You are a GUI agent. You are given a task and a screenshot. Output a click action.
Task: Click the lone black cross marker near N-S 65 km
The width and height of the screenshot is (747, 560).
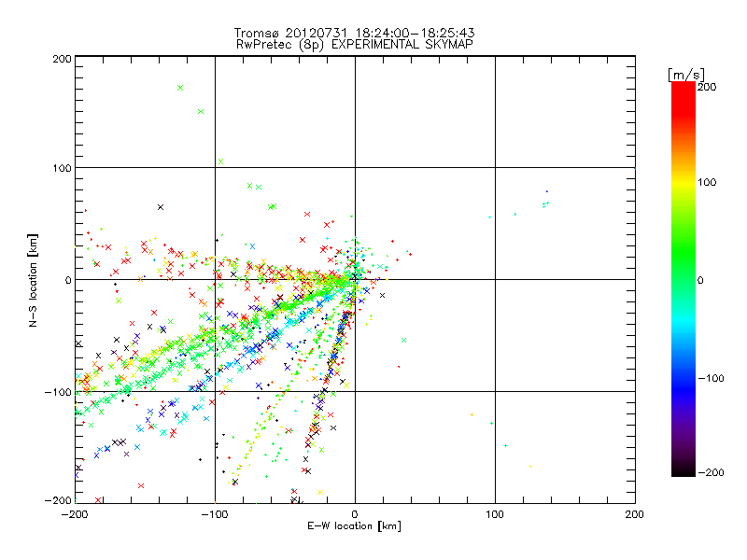point(161,207)
